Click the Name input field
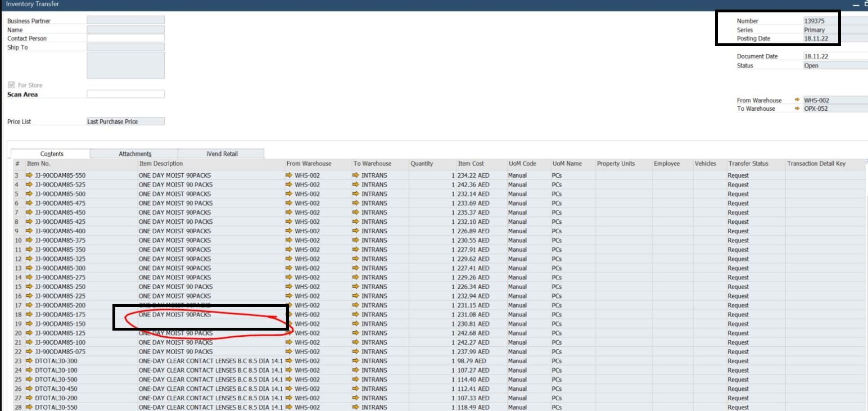 (x=126, y=30)
